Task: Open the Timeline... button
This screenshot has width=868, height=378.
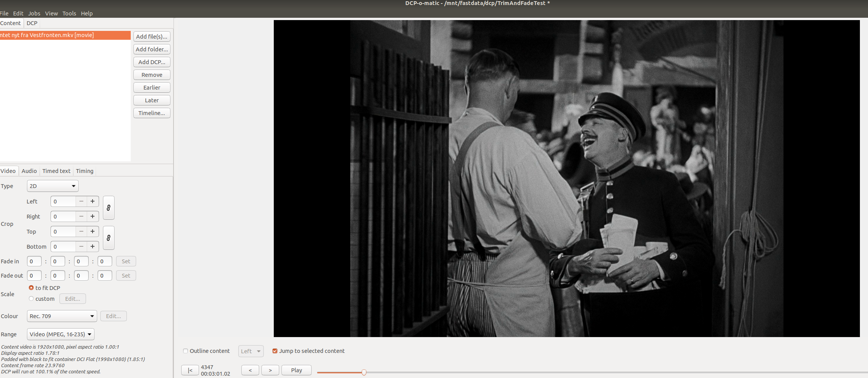Action: (152, 113)
